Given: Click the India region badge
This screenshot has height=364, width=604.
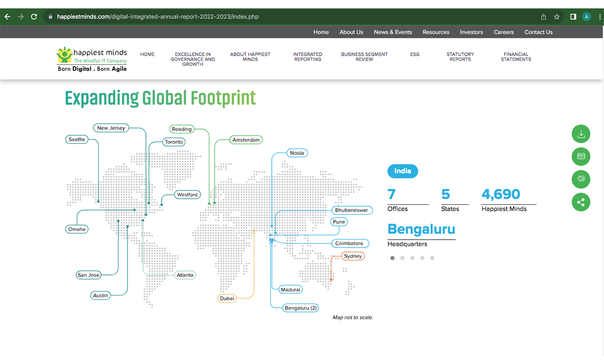Looking at the screenshot, I should pyautogui.click(x=403, y=171).
